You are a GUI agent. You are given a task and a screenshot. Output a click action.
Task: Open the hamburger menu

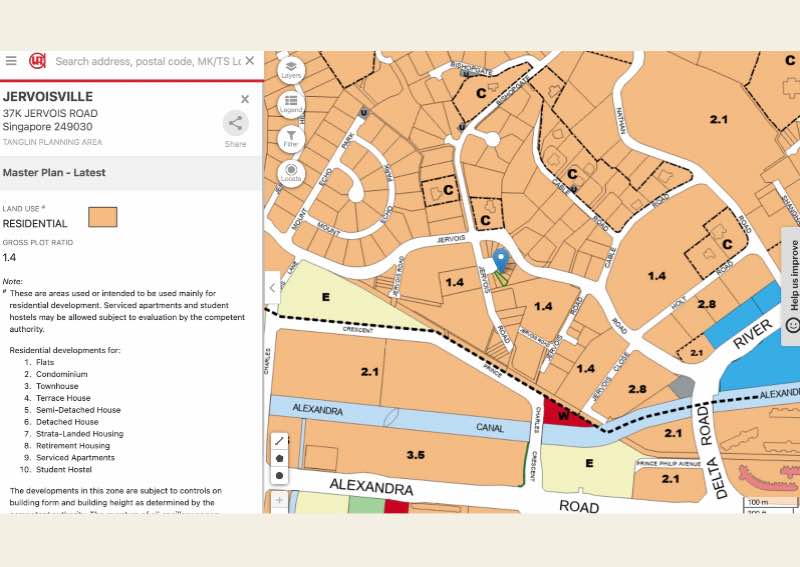[x=11, y=61]
